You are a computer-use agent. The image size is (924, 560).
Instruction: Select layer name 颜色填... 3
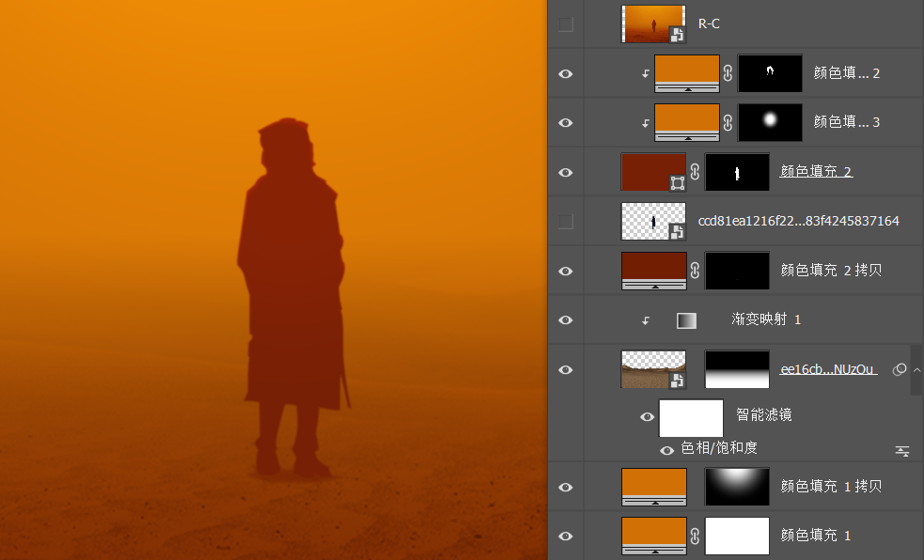[846, 122]
